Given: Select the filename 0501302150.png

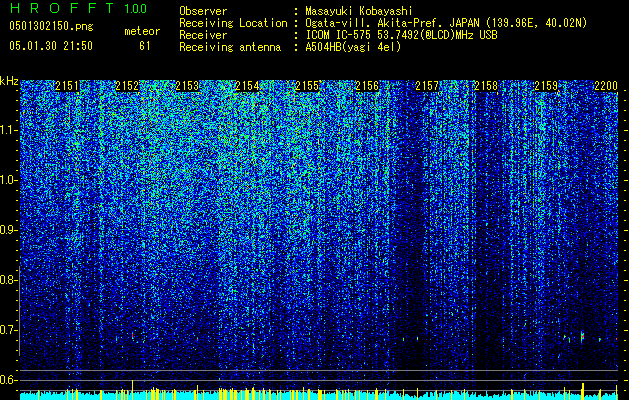Looking at the screenshot, I should coord(51,27).
